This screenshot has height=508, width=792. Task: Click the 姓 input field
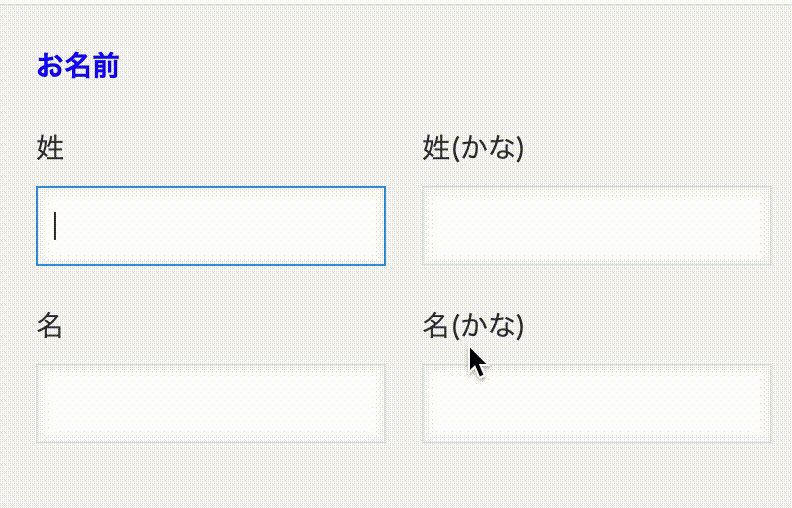pos(211,226)
